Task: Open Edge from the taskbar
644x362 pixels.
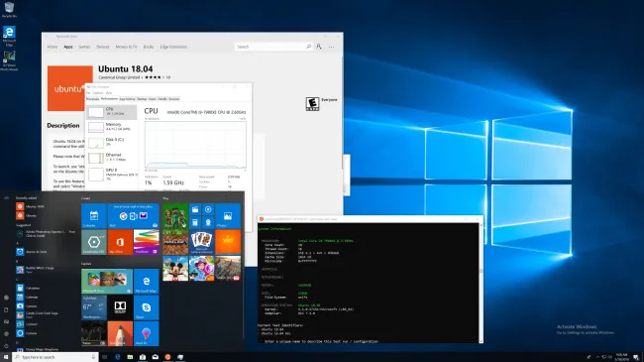Action: tap(118, 357)
